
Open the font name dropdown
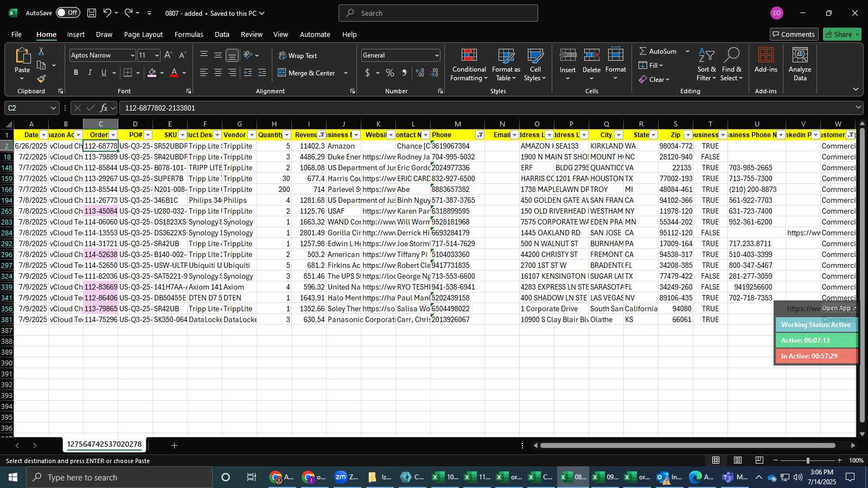(x=132, y=55)
